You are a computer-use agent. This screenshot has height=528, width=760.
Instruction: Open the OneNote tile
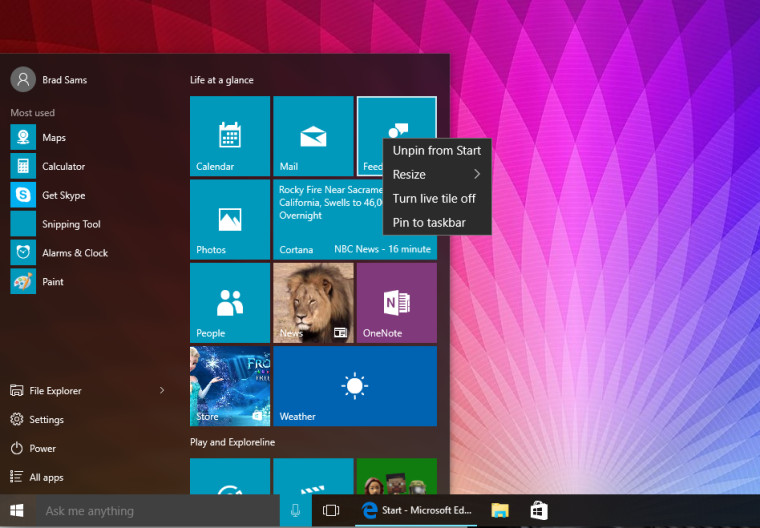396,303
